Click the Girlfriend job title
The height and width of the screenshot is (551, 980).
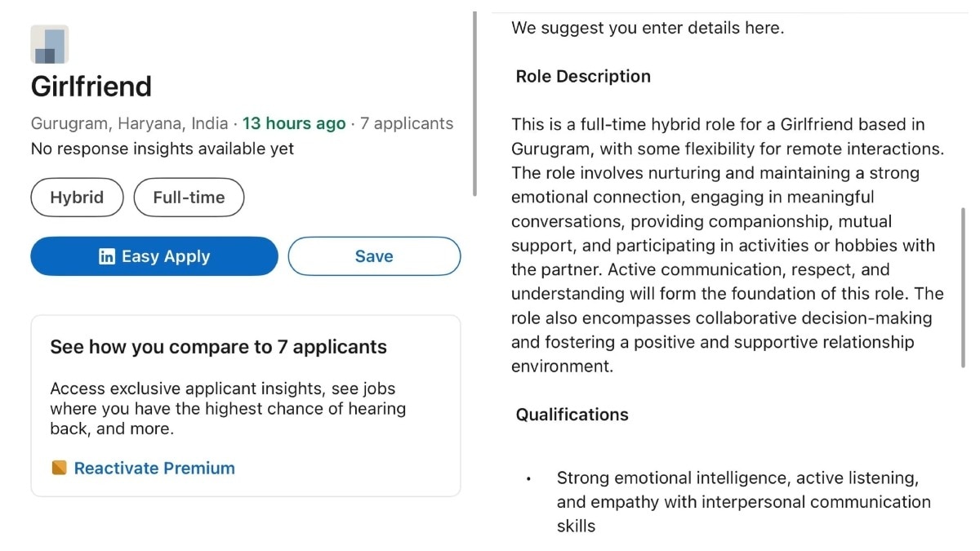91,86
